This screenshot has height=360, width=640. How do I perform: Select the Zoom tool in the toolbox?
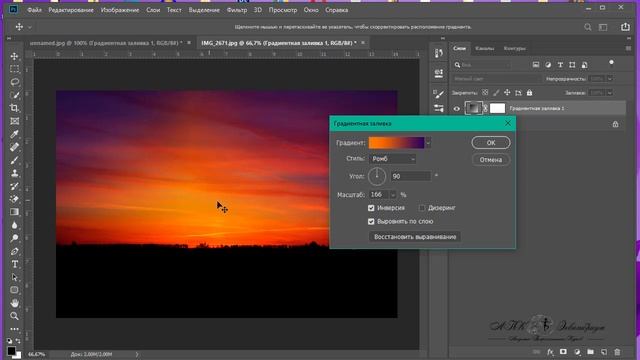point(14,316)
